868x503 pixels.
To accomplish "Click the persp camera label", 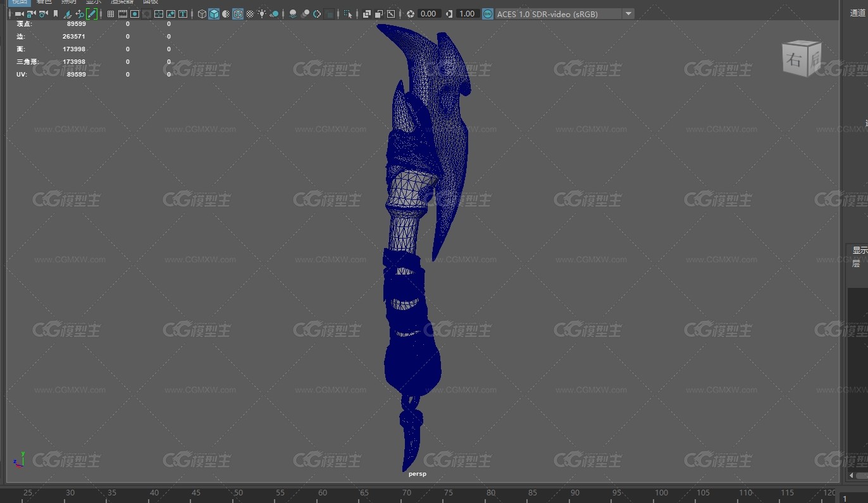I will [x=417, y=474].
